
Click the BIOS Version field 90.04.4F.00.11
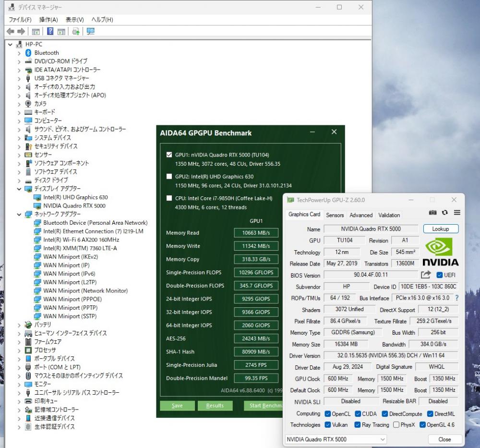(371, 275)
